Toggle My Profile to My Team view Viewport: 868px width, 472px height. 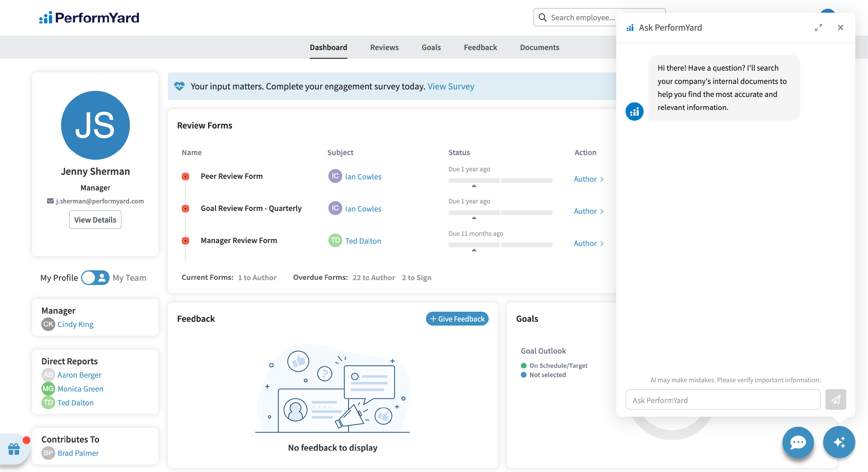pos(95,278)
